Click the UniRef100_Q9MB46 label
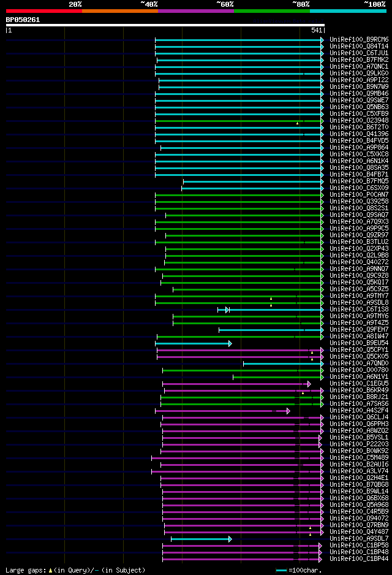Screen dimensions: 392x575 (359, 94)
